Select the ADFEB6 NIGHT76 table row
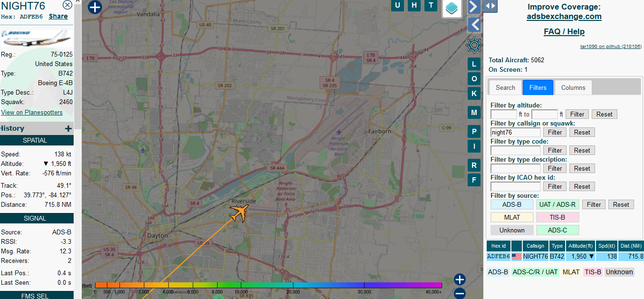644x299 pixels. (x=565, y=256)
